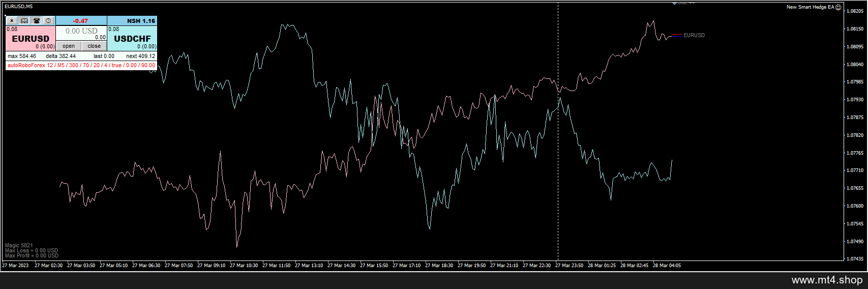The height and width of the screenshot is (289, 868).
Task: Click the 'max 584.46' value
Action: tap(22, 56)
